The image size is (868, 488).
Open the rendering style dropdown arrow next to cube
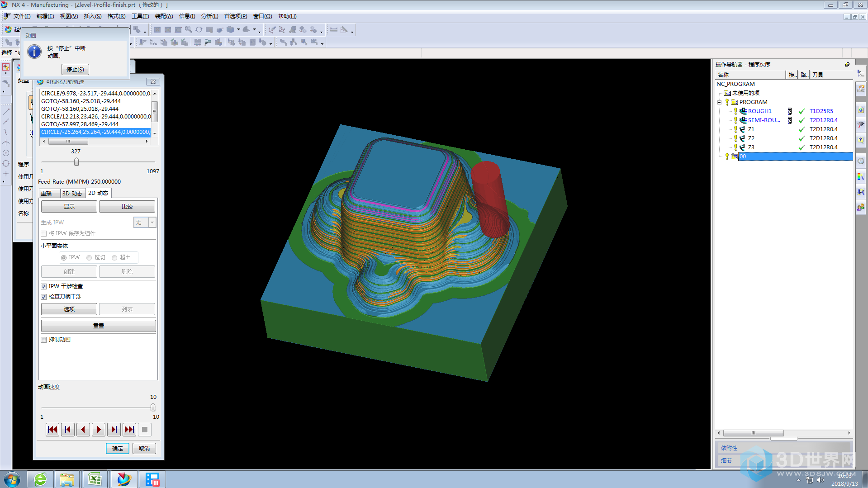coord(238,29)
